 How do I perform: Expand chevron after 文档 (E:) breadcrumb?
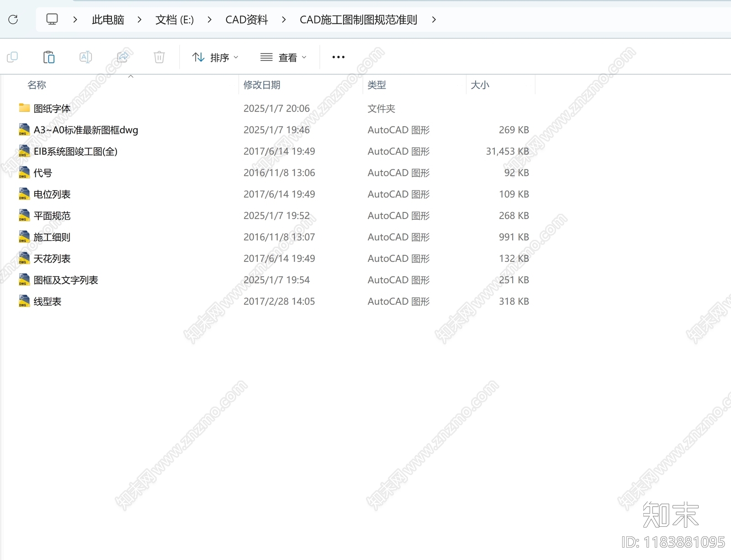point(210,20)
